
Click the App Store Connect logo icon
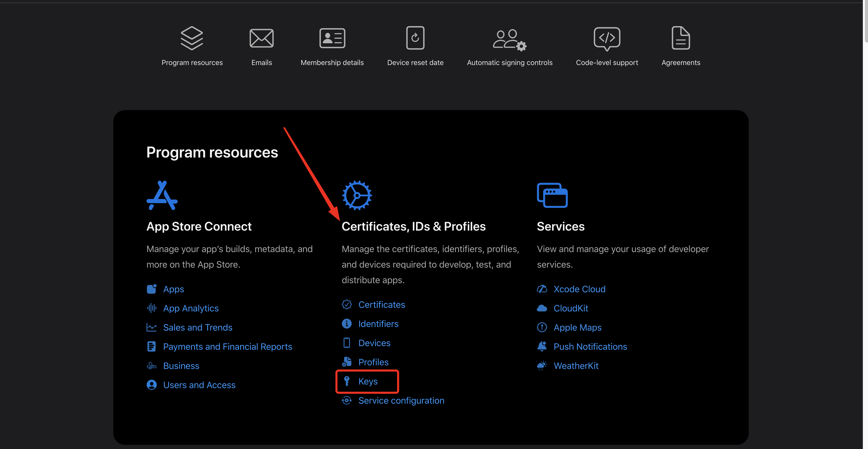coord(162,195)
